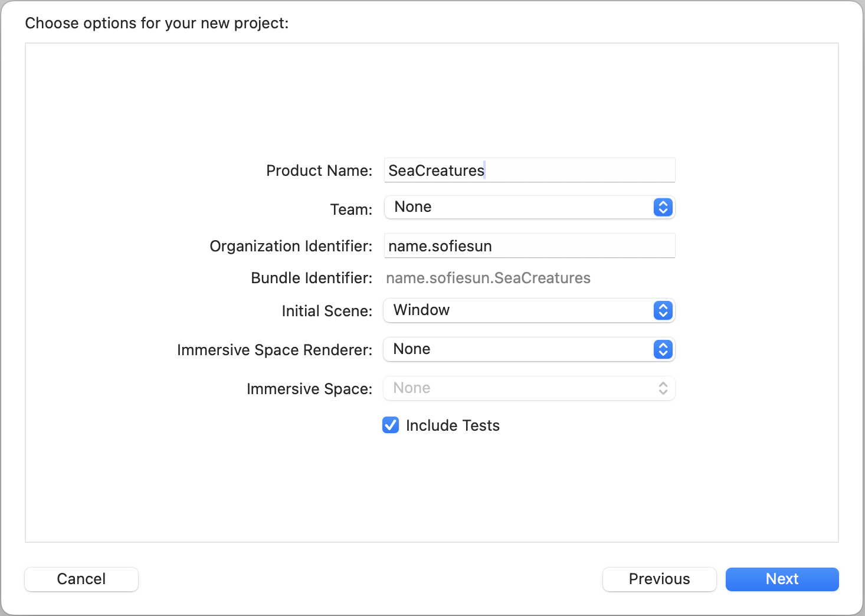This screenshot has height=616, width=865.
Task: Click the Immersive Space disabled field
Action: [529, 388]
